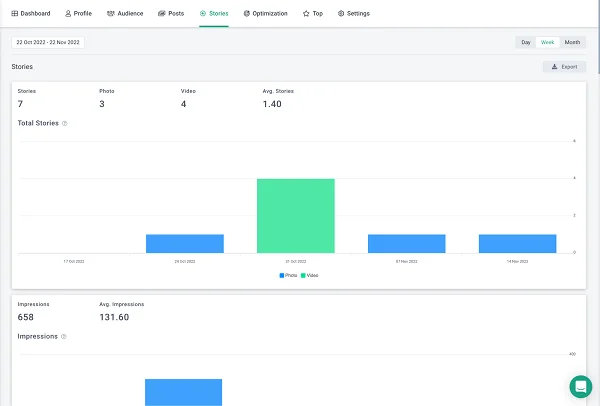Open the chat support widget
The image size is (600, 406).
(x=580, y=386)
